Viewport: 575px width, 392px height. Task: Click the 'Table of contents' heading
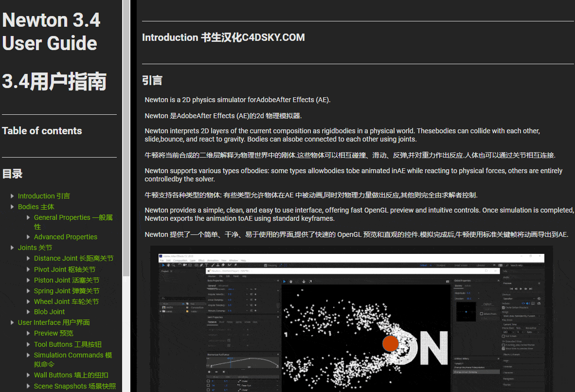coord(42,131)
